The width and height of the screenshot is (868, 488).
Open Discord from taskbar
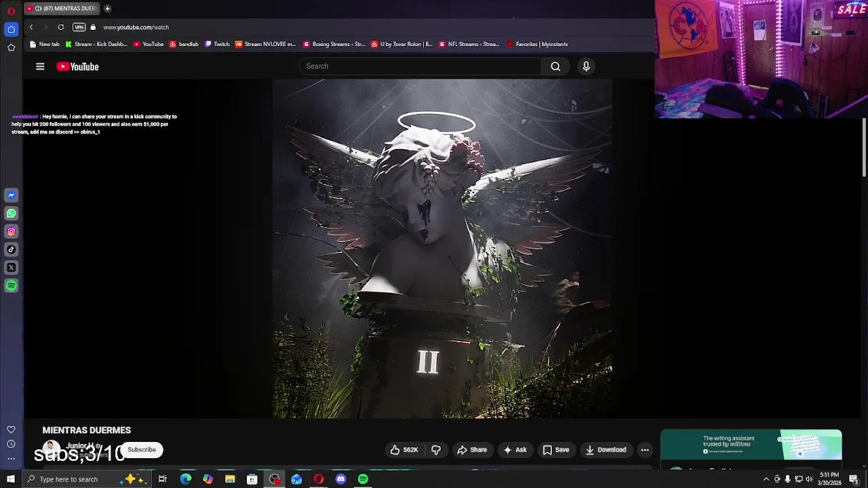coord(341,479)
